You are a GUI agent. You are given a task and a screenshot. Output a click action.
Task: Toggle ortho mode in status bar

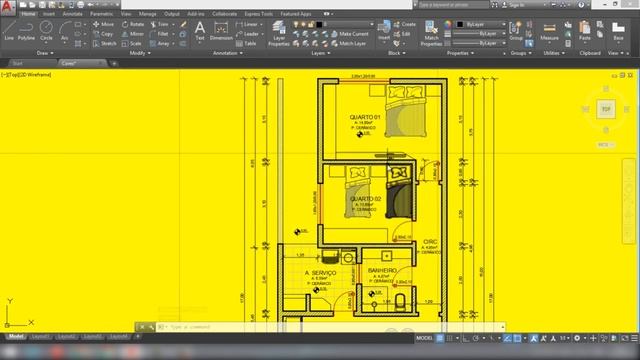coord(466,338)
